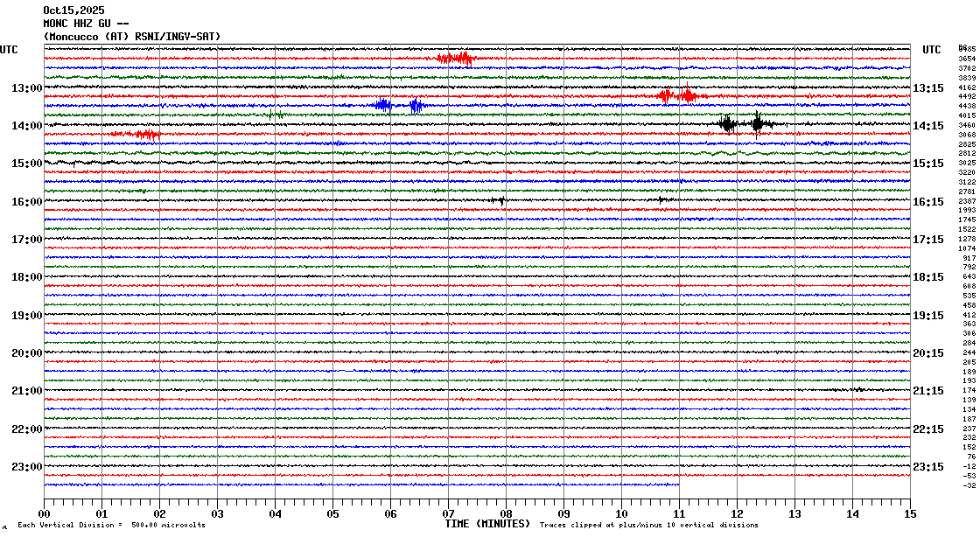This screenshot has width=980, height=537.
Task: Click the offset value 3460
Action: tap(967, 126)
